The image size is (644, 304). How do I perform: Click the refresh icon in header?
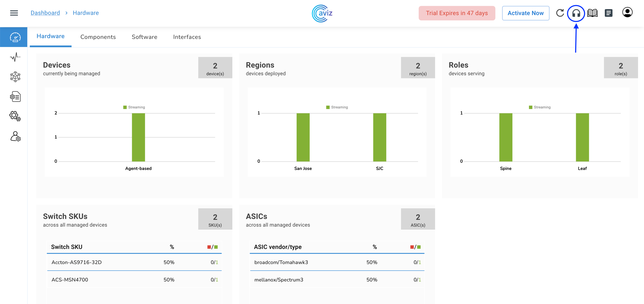click(560, 13)
